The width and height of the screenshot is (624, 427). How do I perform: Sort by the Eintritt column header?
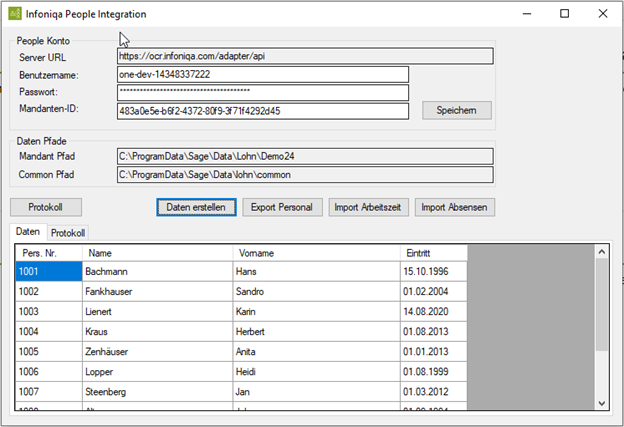(434, 253)
